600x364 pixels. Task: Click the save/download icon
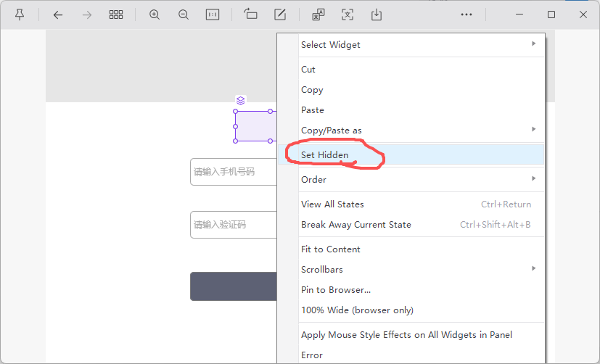point(377,15)
